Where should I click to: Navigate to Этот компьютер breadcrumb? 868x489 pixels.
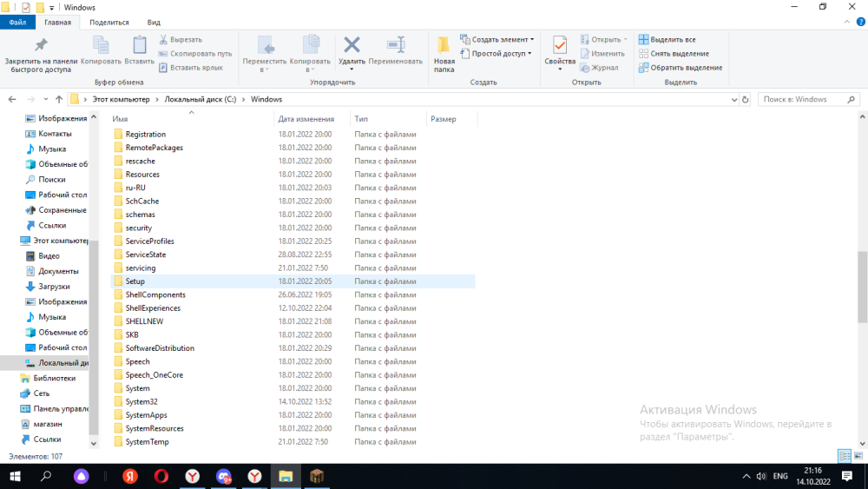[121, 100]
